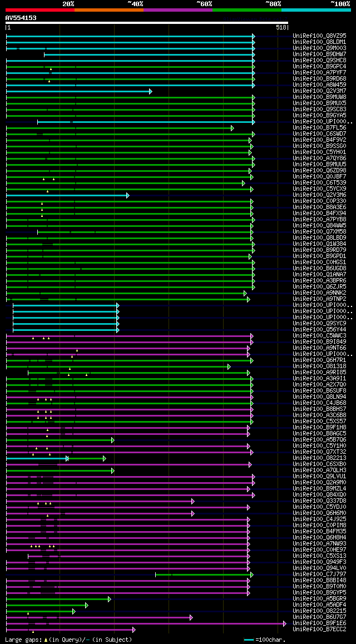Image resolution: width=356 pixels, height=644 pixels.
Task: Select the UniRef100_Q6H7R1 label
Action: click(x=319, y=360)
